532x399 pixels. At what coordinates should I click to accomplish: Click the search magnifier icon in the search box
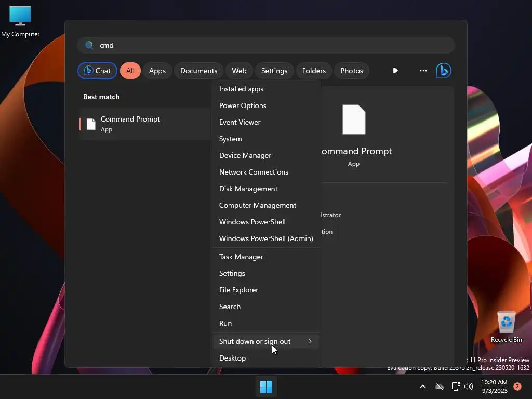pyautogui.click(x=89, y=45)
